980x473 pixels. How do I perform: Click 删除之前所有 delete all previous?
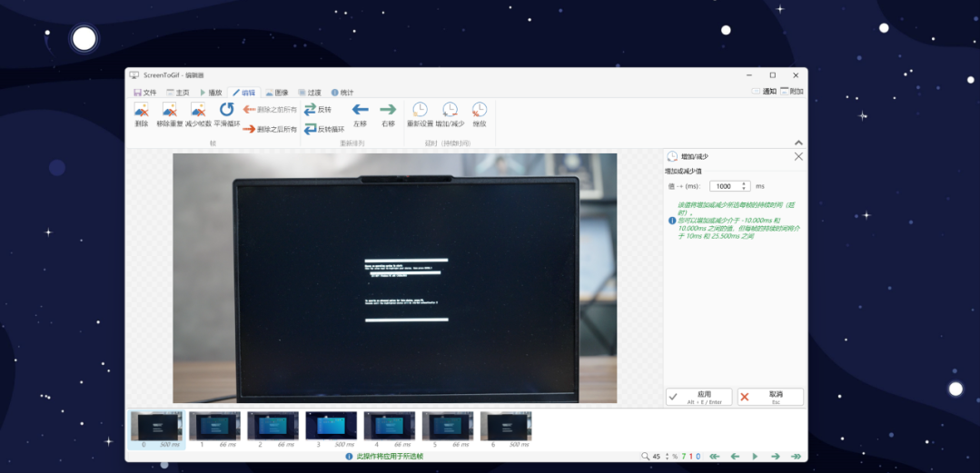270,109
